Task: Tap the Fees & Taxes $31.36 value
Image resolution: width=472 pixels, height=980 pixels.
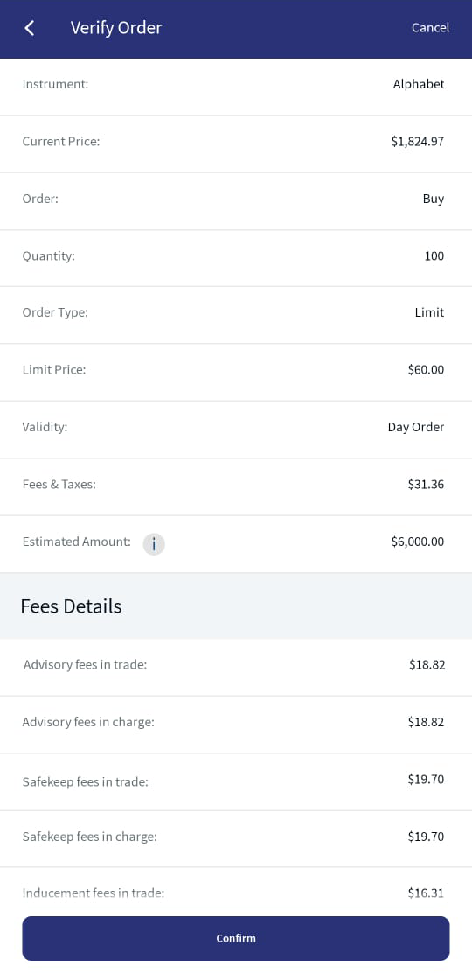Action: 426,484
